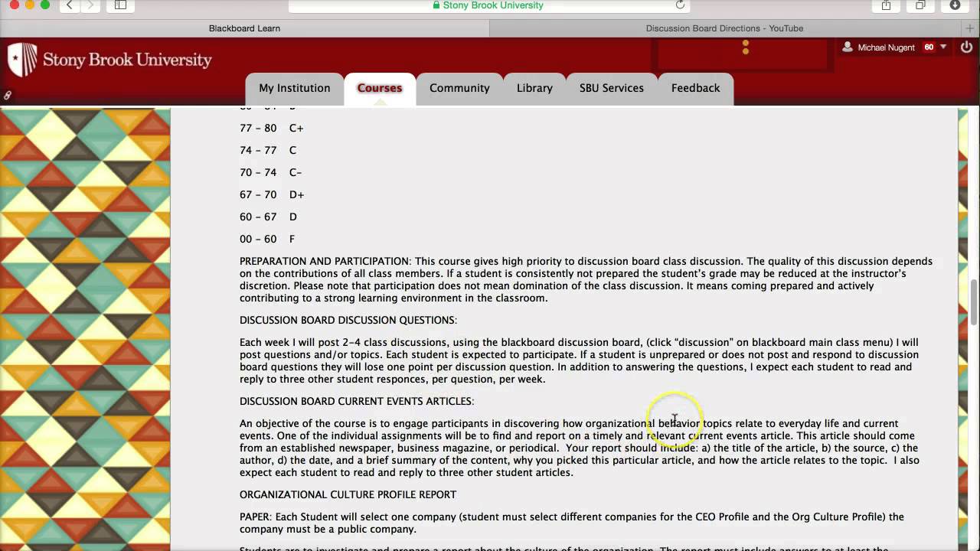980x551 pixels.
Task: Click DISCUSSION BOARD CURRENT EVENTS ARTICLES heading
Action: (x=357, y=401)
